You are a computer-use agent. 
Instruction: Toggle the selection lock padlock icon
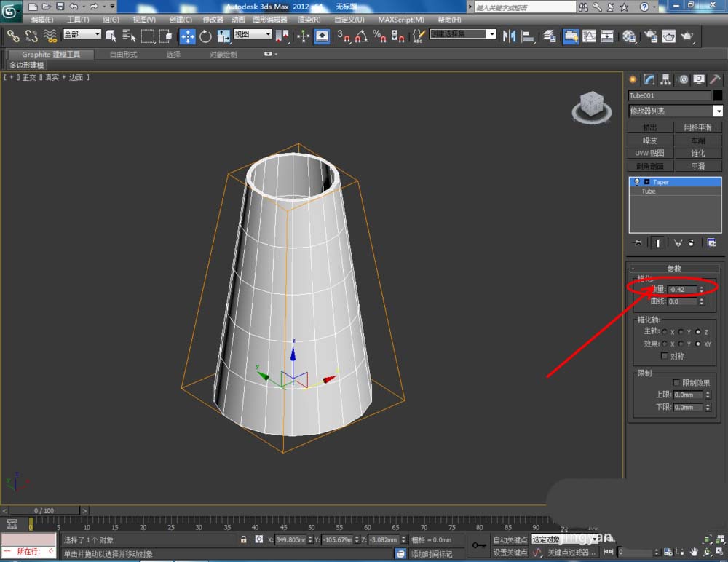244,539
